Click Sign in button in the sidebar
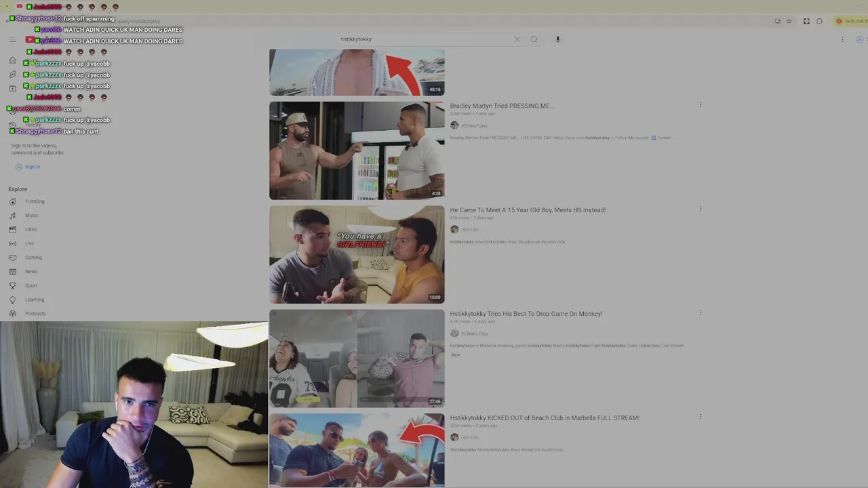The height and width of the screenshot is (488, 868). [28, 167]
